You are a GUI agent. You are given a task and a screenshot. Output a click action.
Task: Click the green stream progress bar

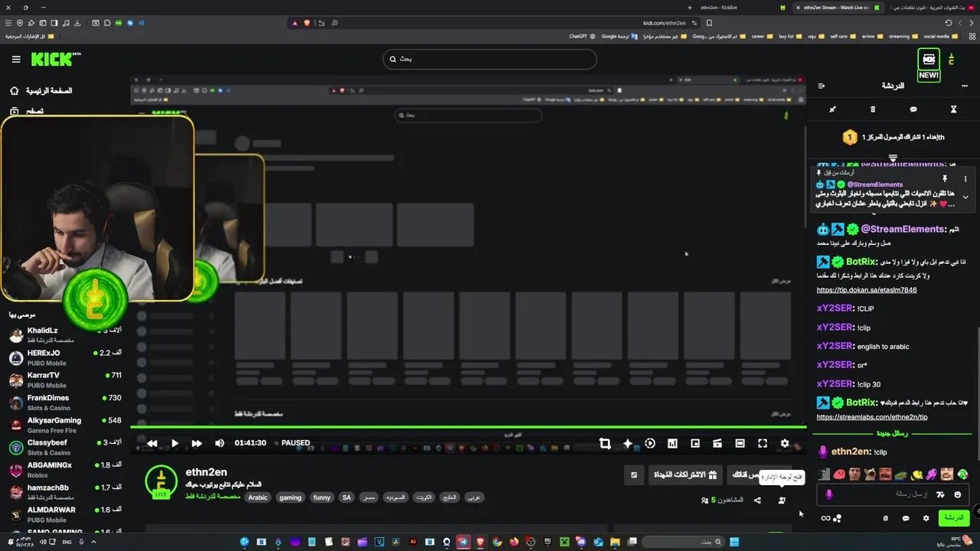[468, 427]
